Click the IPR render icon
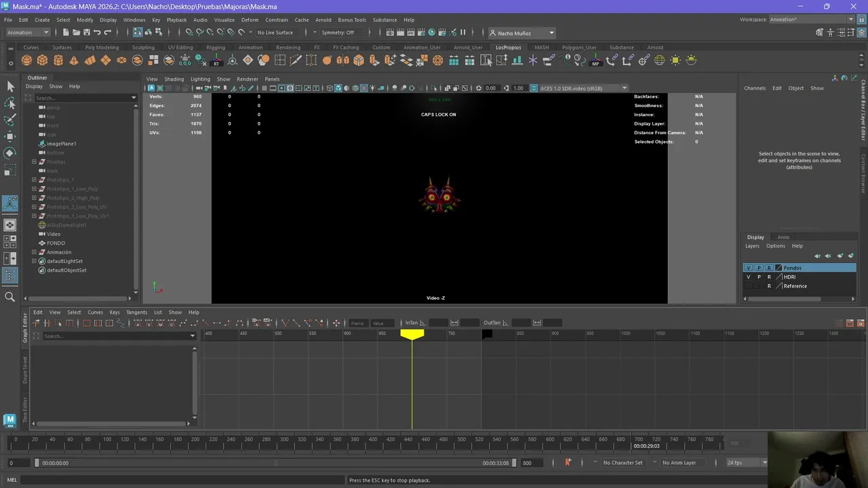Image resolution: width=868 pixels, height=488 pixels. tap(411, 33)
